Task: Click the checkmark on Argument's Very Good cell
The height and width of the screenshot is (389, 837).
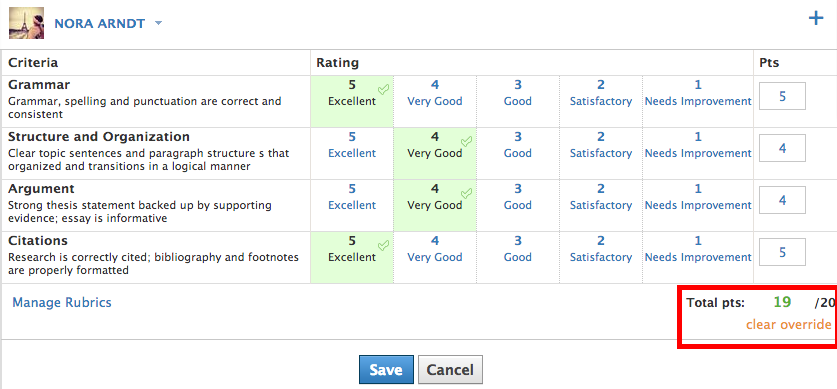Action: (x=467, y=193)
